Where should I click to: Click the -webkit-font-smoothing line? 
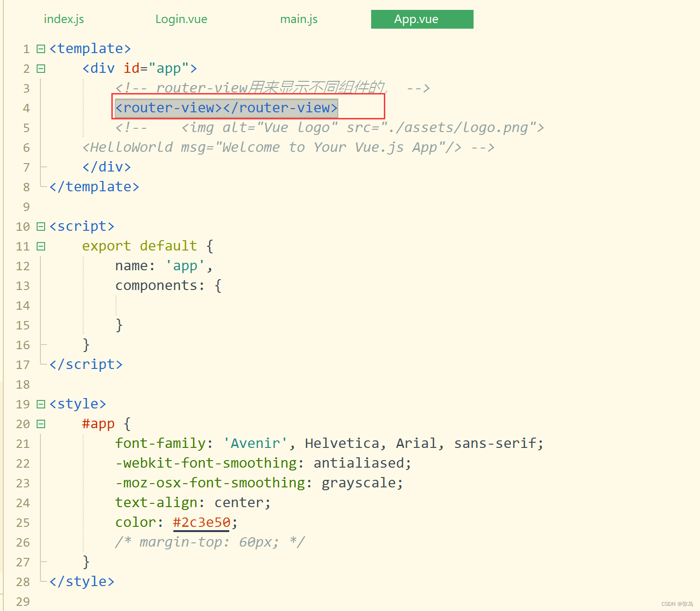[263, 463]
